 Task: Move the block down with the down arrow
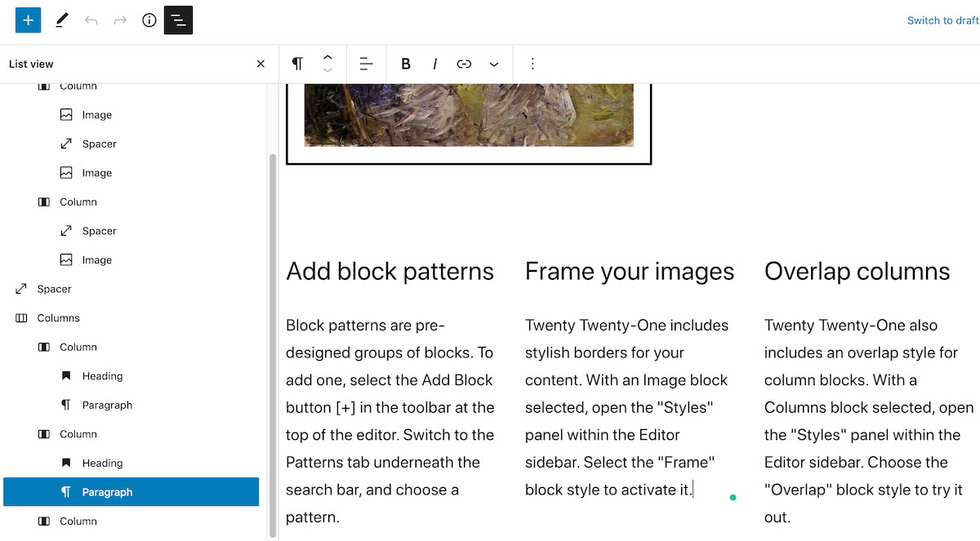pos(327,70)
